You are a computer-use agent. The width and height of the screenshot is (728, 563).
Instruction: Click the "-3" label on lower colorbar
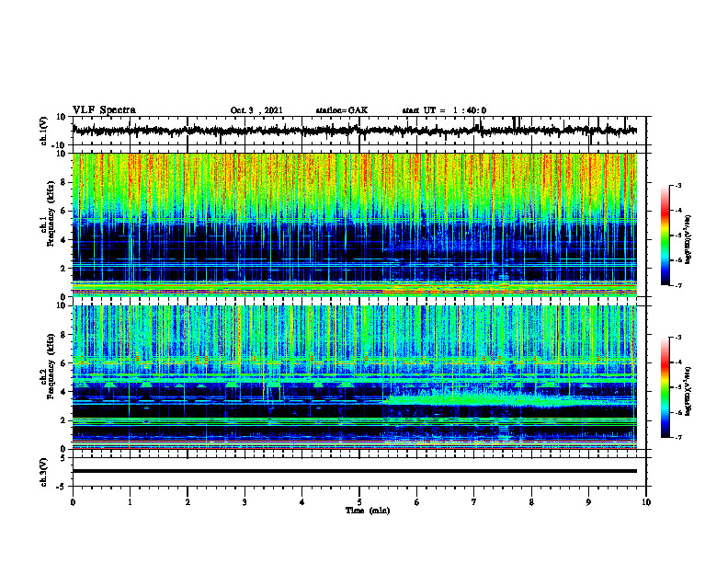[678, 338]
